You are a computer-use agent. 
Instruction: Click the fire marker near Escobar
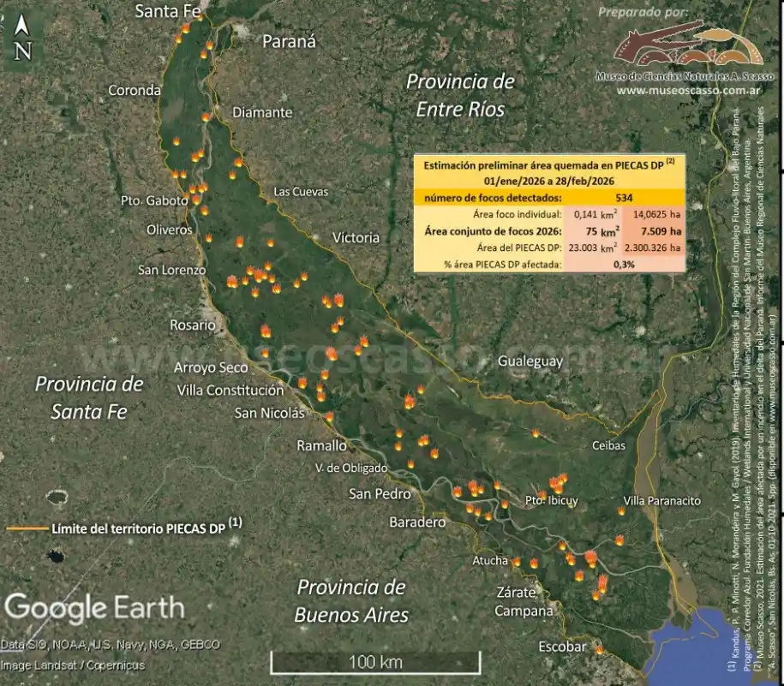[x=600, y=649]
